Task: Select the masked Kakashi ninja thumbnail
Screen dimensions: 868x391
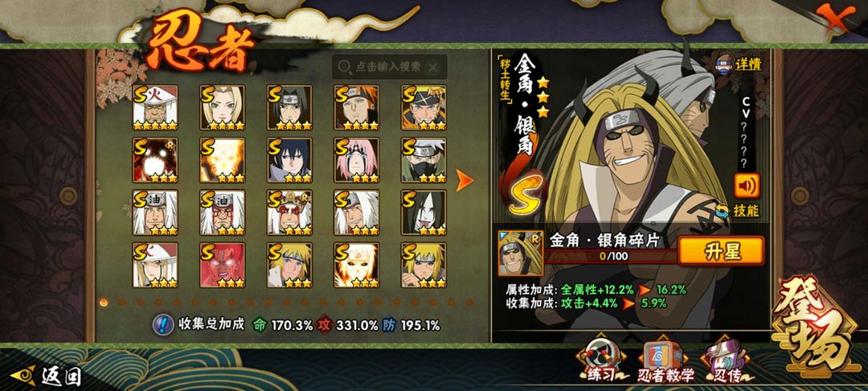Action: point(424,160)
